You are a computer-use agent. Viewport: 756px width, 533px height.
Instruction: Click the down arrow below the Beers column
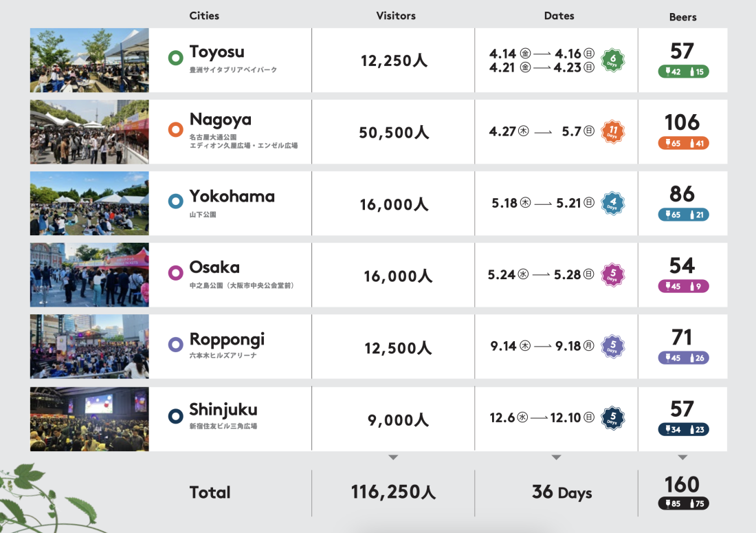(682, 457)
